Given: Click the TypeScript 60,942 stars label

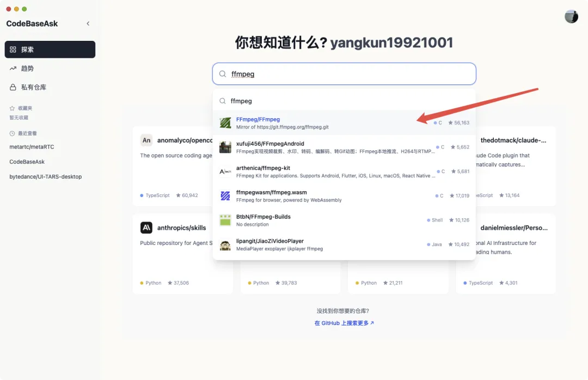Looking at the screenshot, I should pos(169,195).
